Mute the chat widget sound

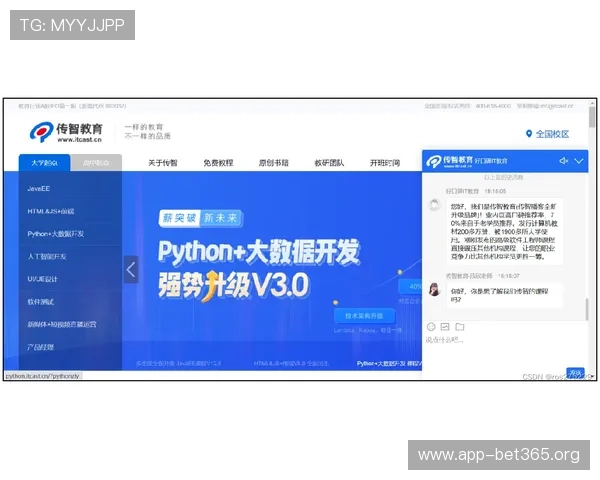tap(563, 161)
